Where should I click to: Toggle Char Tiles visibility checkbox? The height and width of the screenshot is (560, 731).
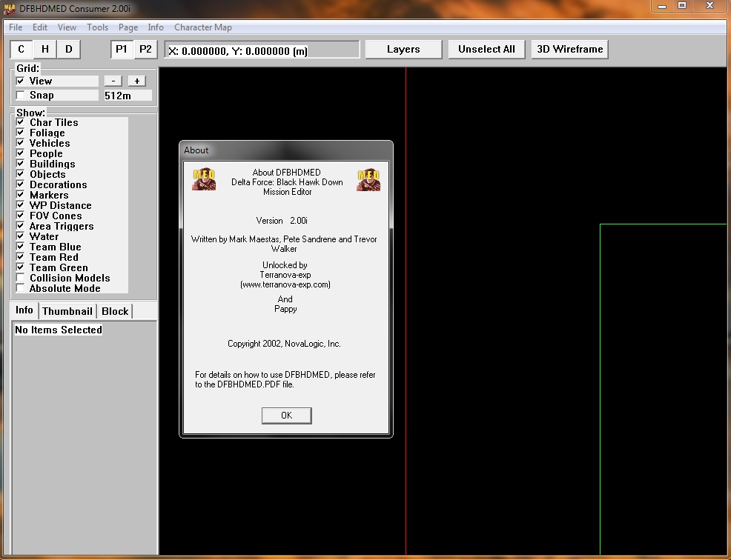[20, 122]
